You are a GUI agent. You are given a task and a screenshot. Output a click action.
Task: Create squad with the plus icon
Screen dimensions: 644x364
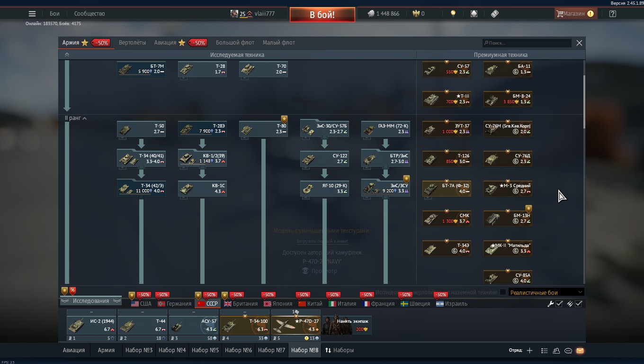tap(529, 351)
